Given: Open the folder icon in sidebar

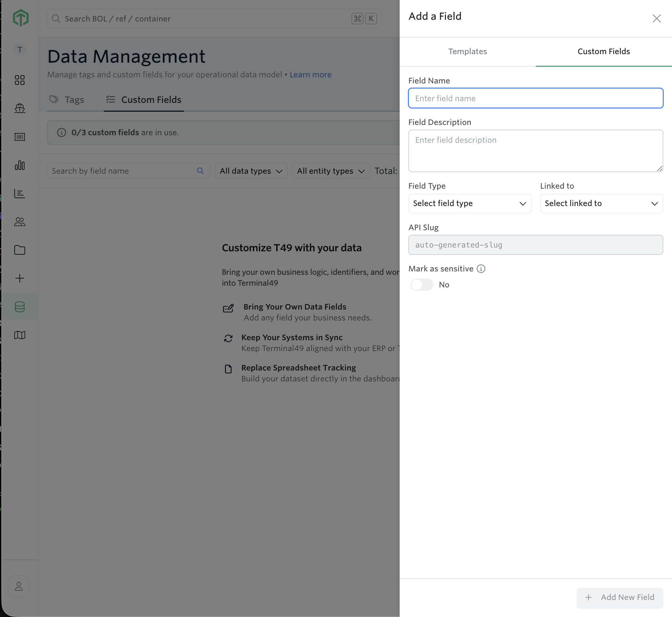Looking at the screenshot, I should [x=20, y=250].
